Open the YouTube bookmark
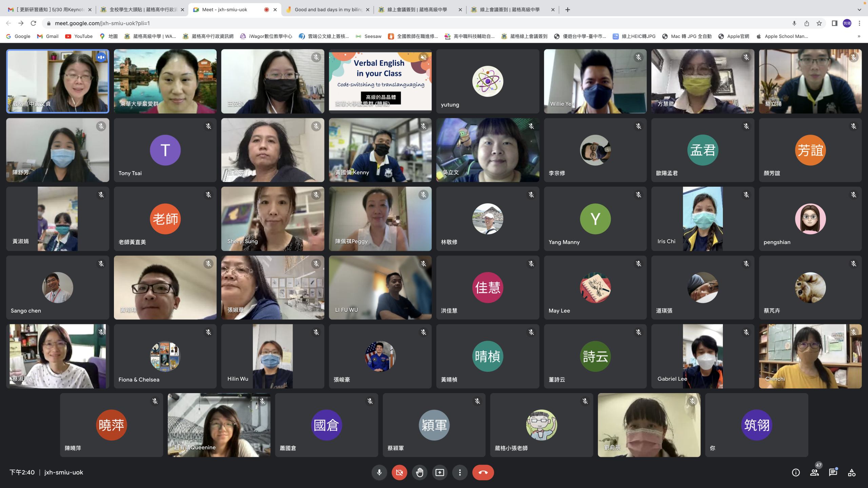The width and height of the screenshot is (868, 488). coord(79,36)
